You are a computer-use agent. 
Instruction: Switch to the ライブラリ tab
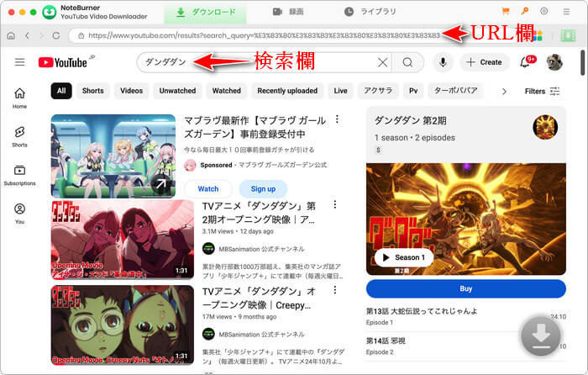[370, 12]
